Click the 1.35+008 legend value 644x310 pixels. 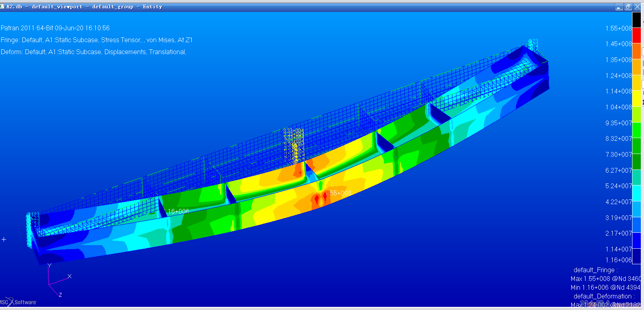[619, 60]
